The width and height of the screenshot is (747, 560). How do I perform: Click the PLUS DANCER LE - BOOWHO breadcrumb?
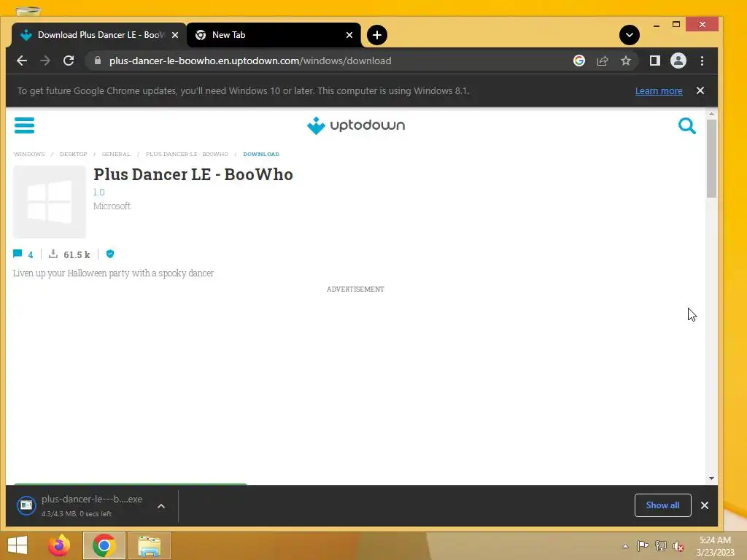[x=187, y=155]
